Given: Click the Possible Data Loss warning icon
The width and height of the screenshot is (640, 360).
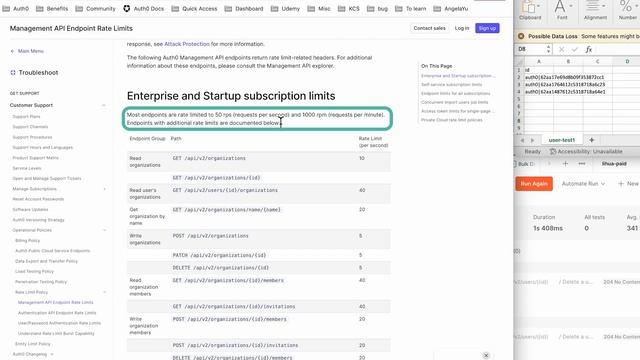Looking at the screenshot, I should tap(521, 36).
